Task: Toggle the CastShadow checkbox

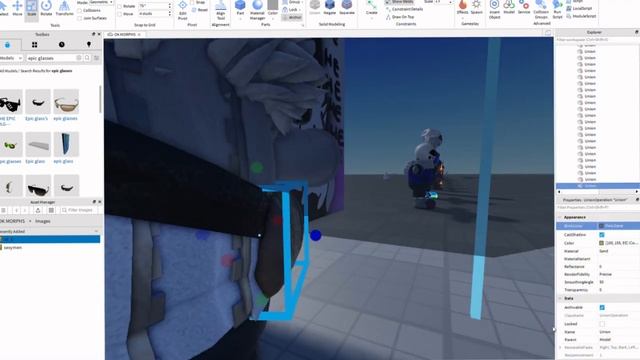Action: point(602,235)
